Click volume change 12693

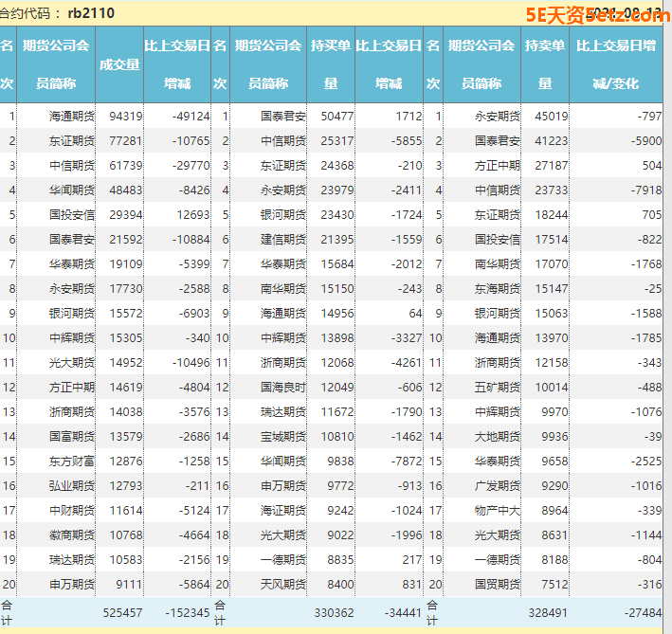click(193, 214)
